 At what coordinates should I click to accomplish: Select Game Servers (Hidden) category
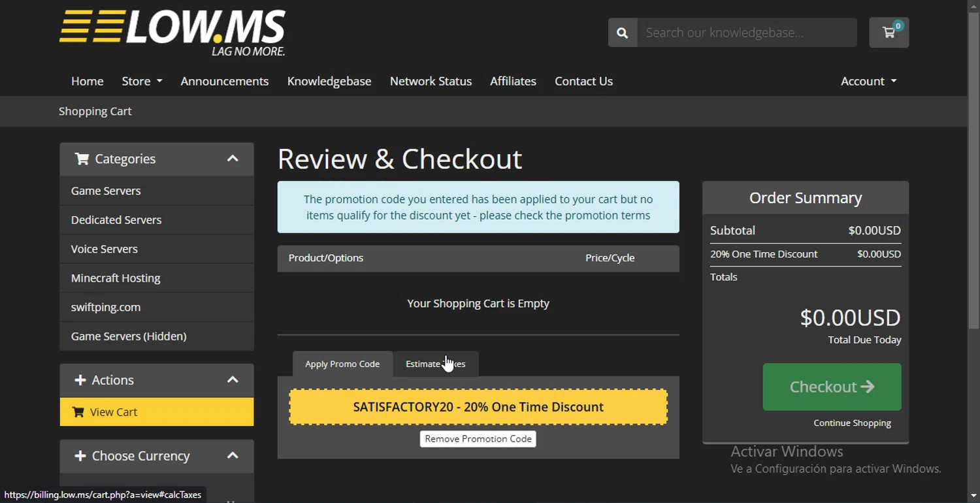(157, 336)
